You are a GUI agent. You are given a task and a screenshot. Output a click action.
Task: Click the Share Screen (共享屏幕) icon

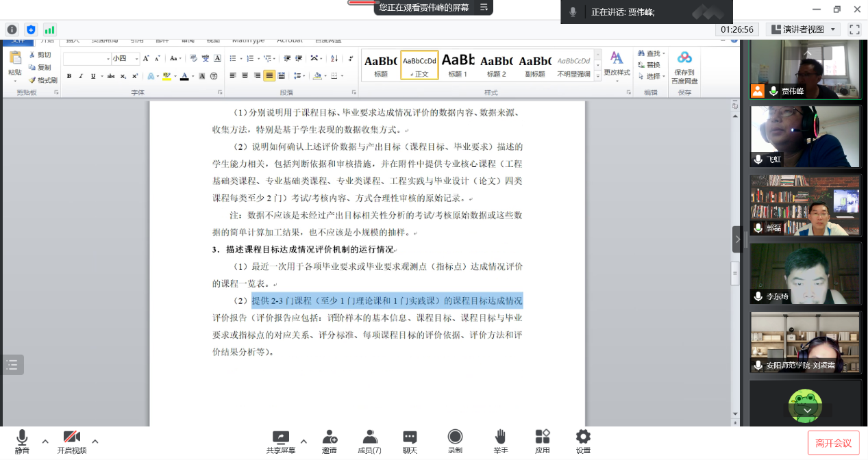click(x=281, y=441)
